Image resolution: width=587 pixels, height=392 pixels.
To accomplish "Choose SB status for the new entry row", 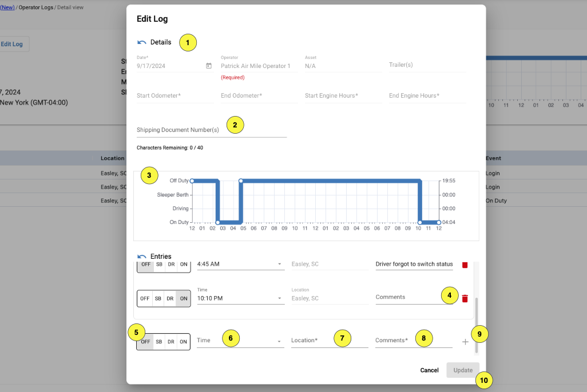I will [x=159, y=342].
